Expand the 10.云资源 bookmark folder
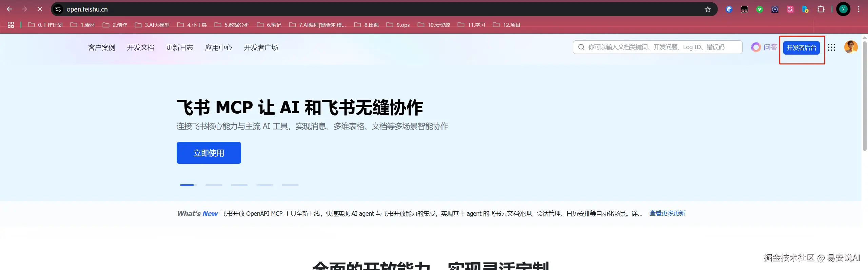The width and height of the screenshot is (868, 270). point(434,25)
